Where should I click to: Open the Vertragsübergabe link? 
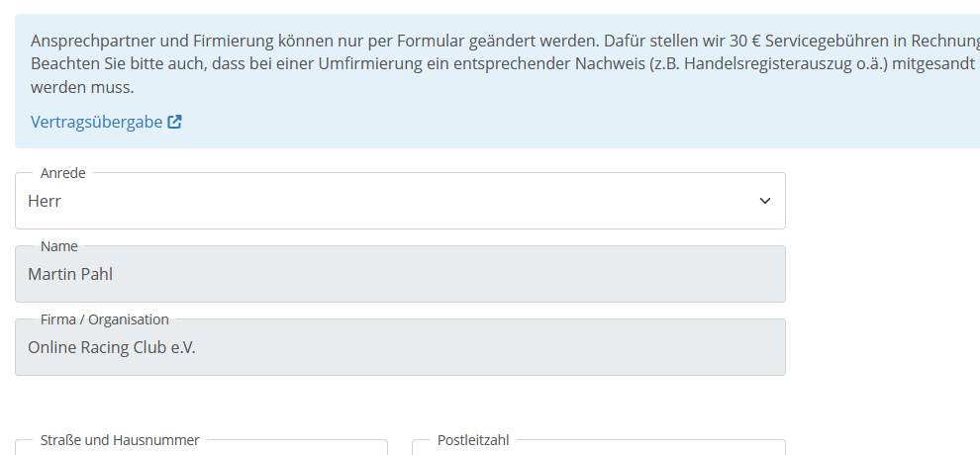point(96,122)
